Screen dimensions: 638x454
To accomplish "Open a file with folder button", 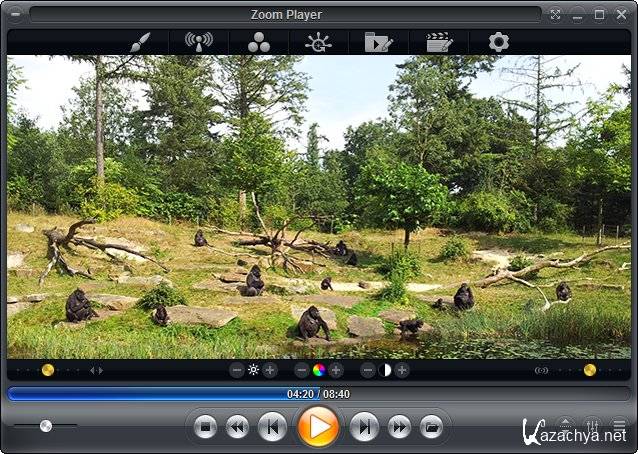I will coord(431,427).
